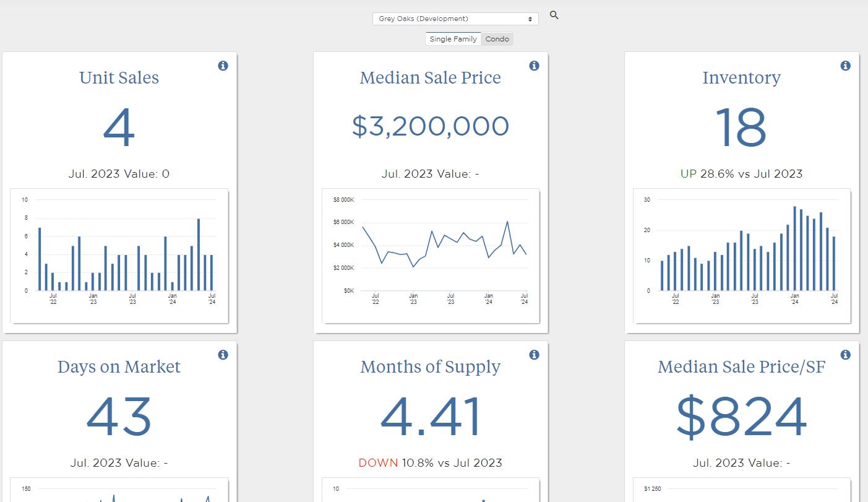Image resolution: width=868 pixels, height=502 pixels.
Task: Click the Inventory bar chart
Action: click(x=742, y=256)
